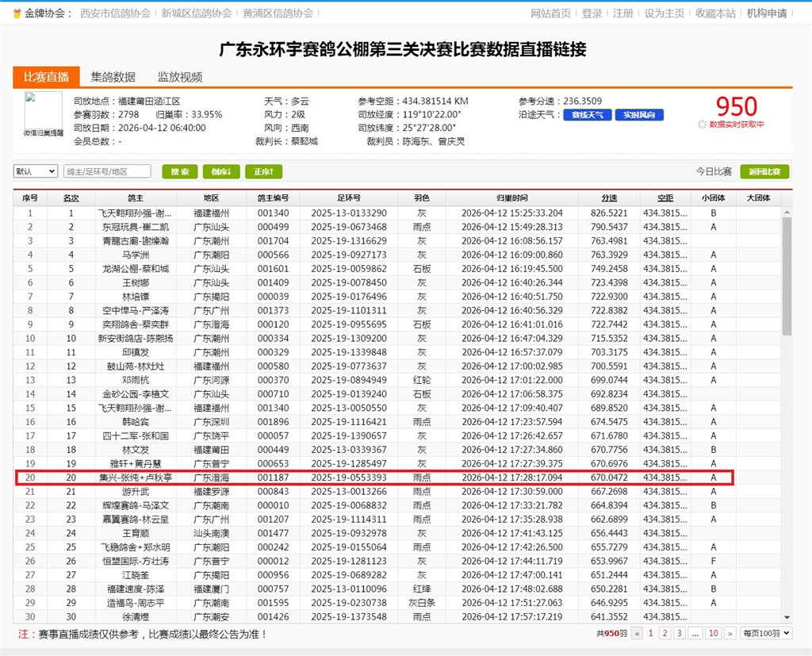Expand the 默认 filter dropdown
Image resolution: width=812 pixels, height=656 pixels.
(36, 171)
